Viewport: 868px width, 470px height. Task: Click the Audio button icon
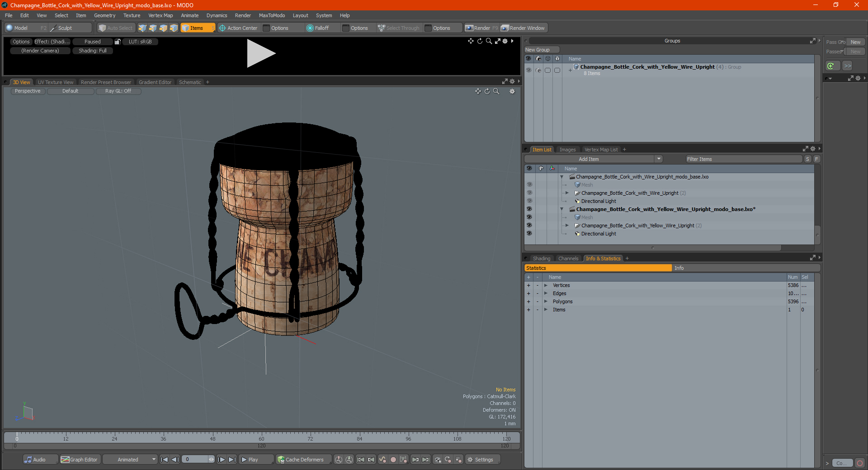point(28,460)
